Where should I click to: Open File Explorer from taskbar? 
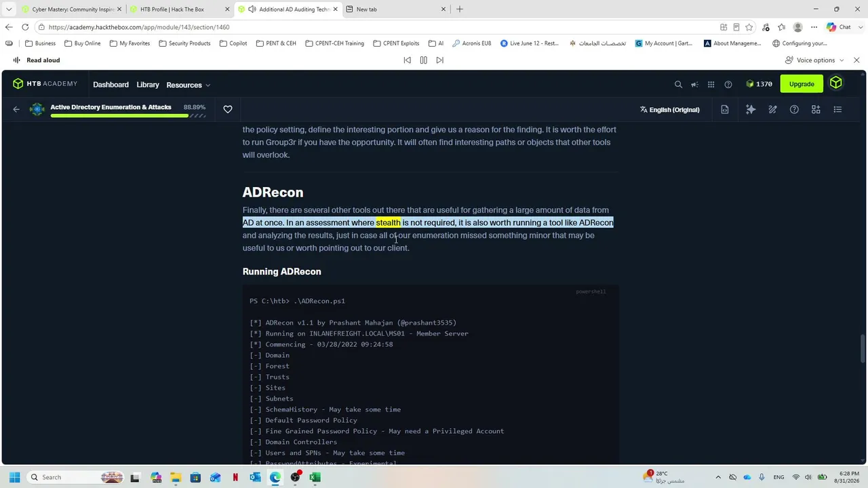(x=176, y=477)
